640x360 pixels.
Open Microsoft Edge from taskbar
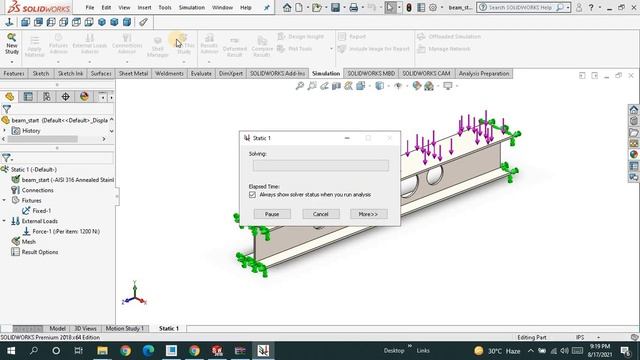pyautogui.click(x=148, y=351)
